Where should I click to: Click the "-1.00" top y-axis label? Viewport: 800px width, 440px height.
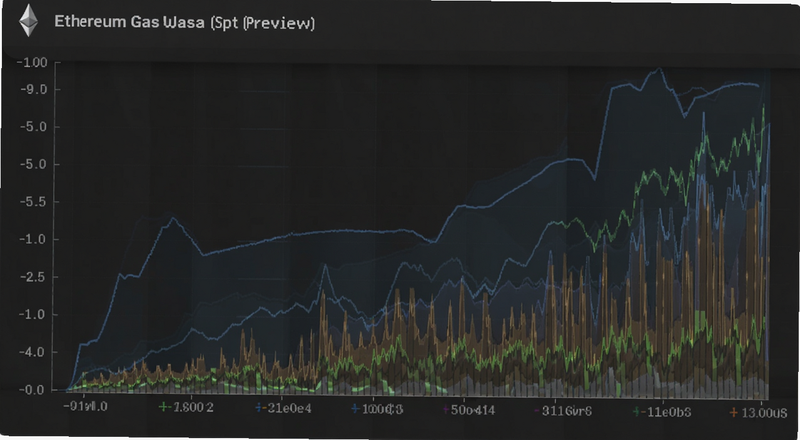32,63
